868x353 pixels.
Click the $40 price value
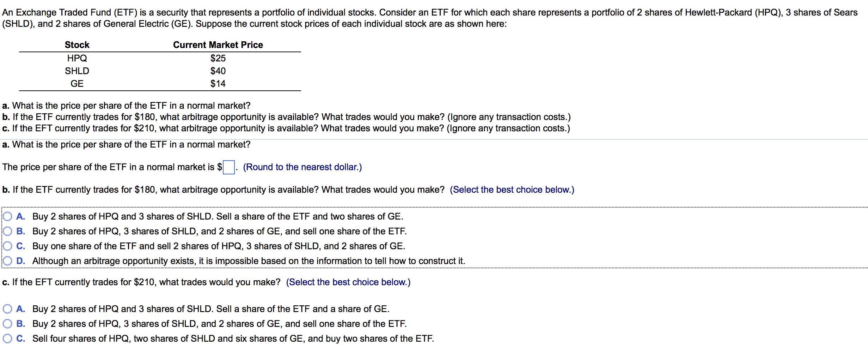[218, 71]
